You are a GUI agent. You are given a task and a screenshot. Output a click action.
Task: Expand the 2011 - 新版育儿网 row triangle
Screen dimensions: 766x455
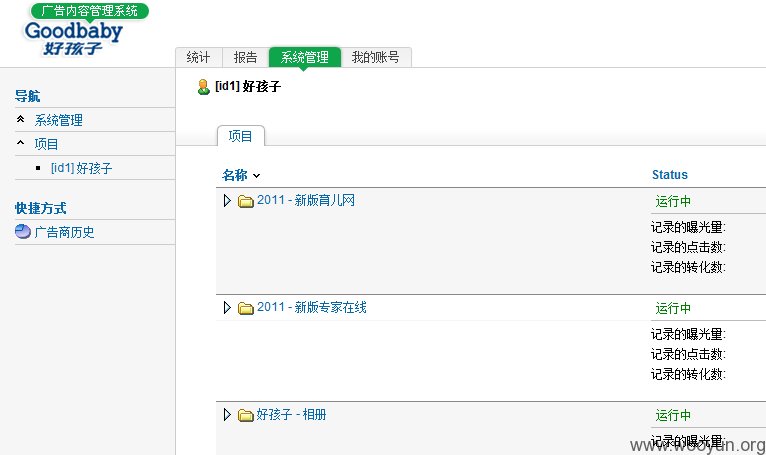pos(227,200)
